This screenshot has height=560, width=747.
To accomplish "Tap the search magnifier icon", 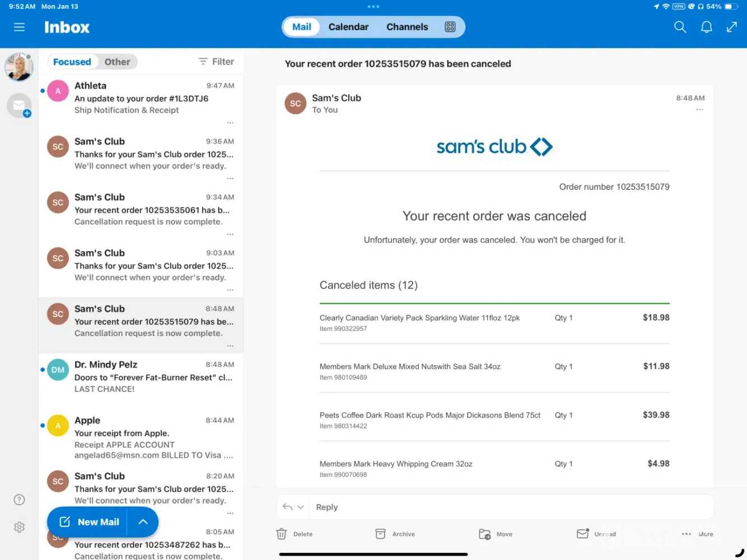I will click(680, 27).
